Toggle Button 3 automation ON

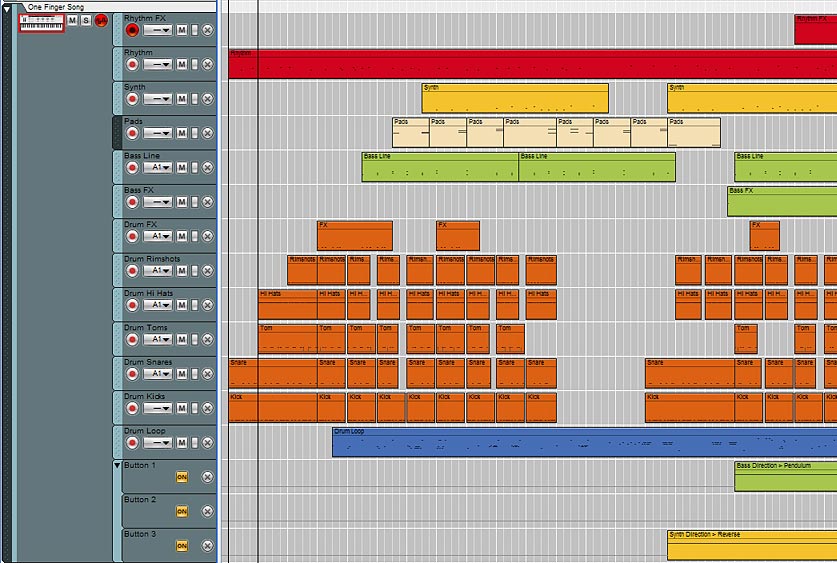182,546
